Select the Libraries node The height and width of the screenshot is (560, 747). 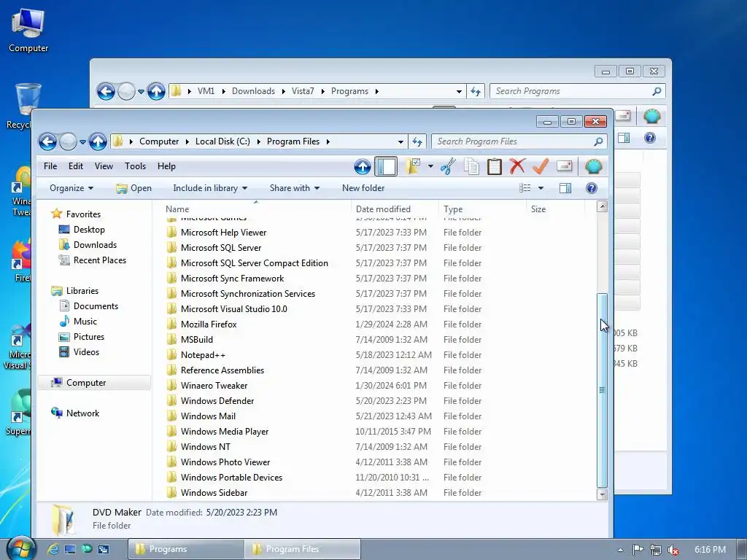82,290
